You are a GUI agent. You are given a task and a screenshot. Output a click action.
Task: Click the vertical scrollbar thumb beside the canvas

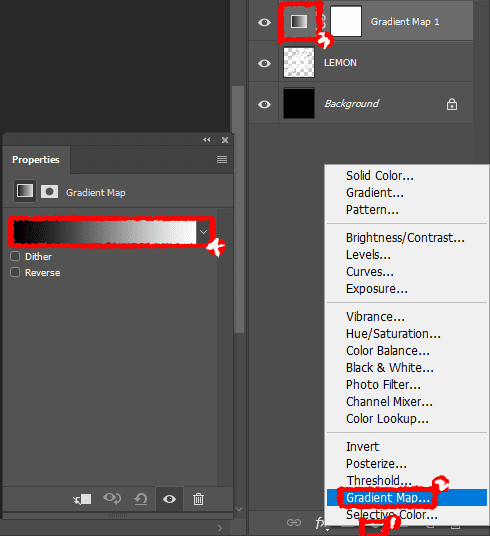(238, 209)
